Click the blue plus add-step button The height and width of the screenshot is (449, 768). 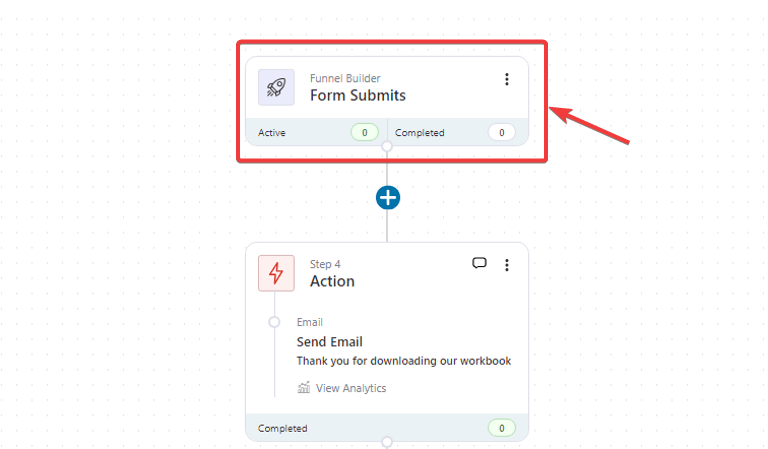[388, 198]
